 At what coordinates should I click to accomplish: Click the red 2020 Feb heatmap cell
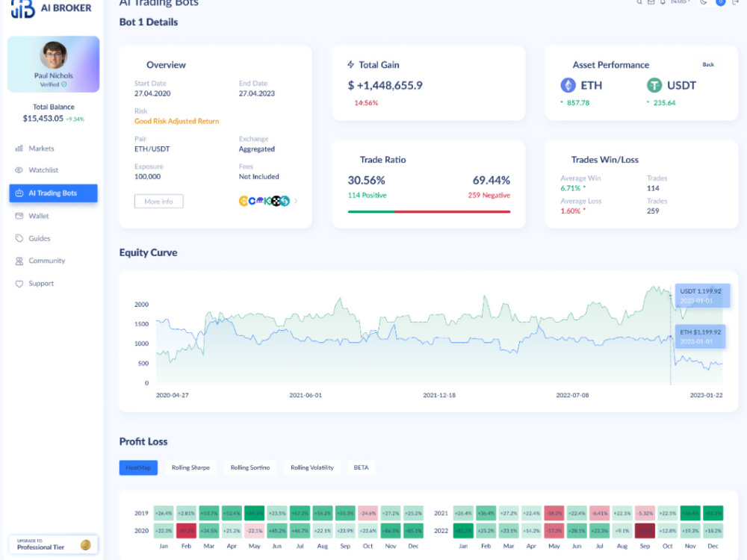[186, 530]
